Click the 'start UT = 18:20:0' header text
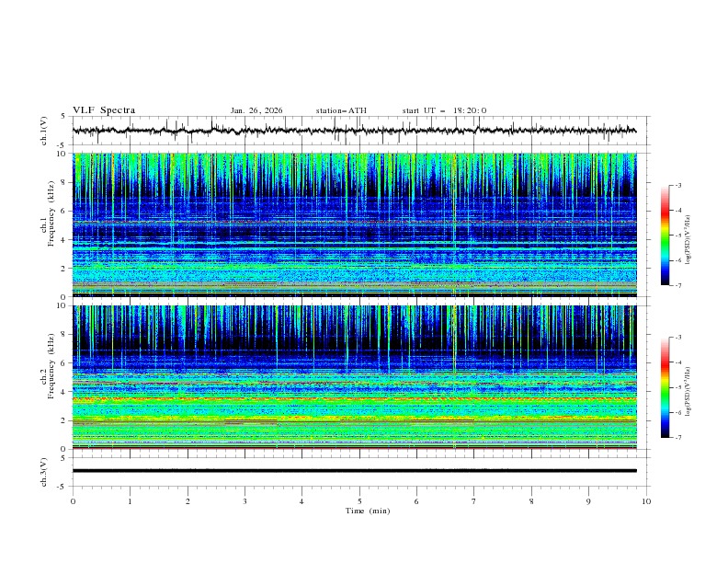The height and width of the screenshot is (563, 728). point(444,110)
